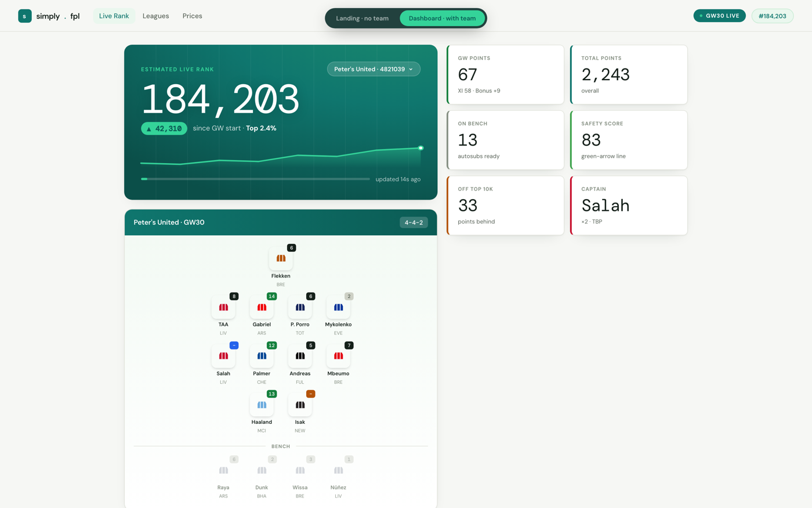This screenshot has width=812, height=508.
Task: Switch to Dashboard · with team view
Action: pos(442,18)
